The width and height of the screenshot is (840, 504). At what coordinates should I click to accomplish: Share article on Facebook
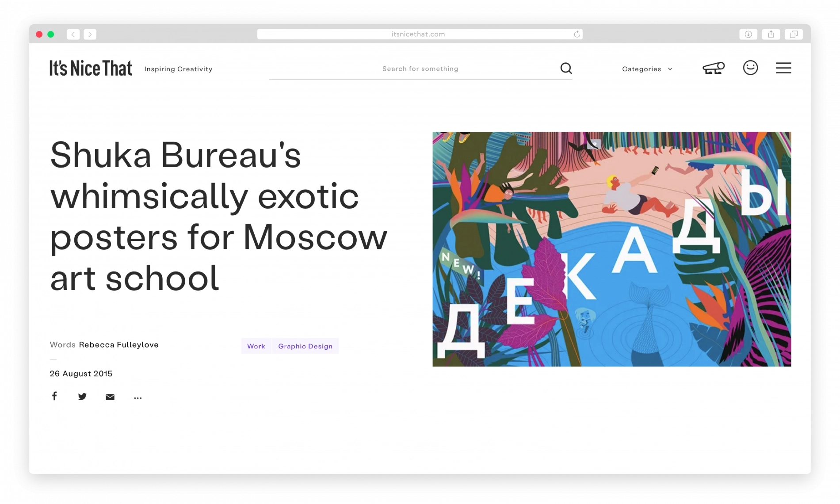[x=54, y=396]
